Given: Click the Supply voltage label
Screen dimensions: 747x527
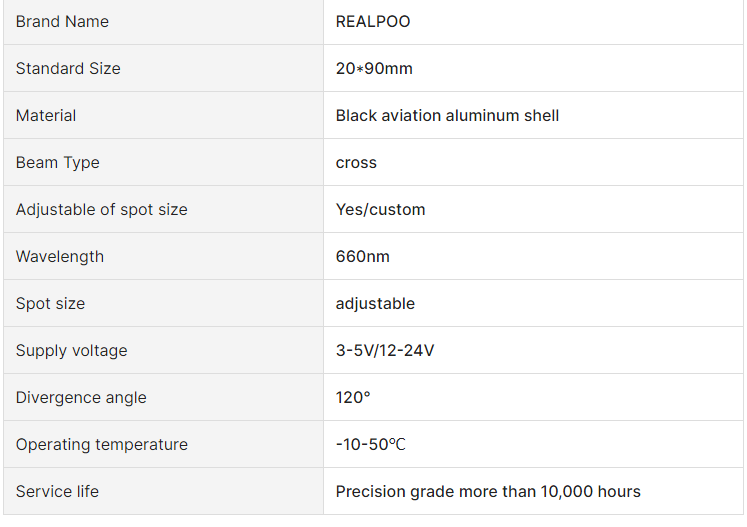Looking at the screenshot, I should click(x=71, y=351).
